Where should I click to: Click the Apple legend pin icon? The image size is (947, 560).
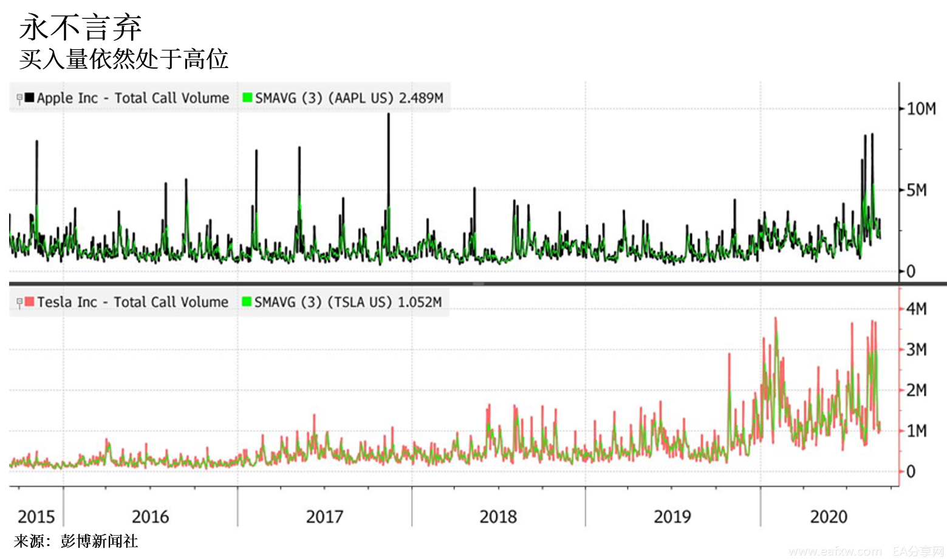click(19, 98)
